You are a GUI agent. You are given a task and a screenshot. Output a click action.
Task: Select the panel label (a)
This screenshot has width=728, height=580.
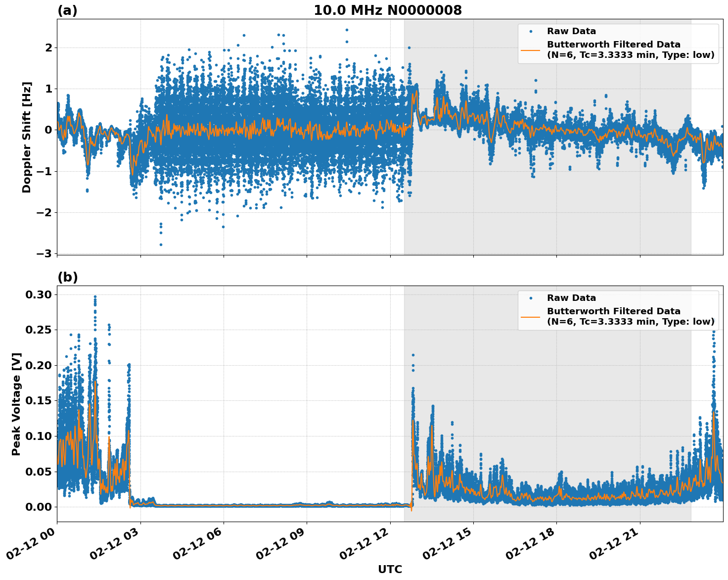68,9
